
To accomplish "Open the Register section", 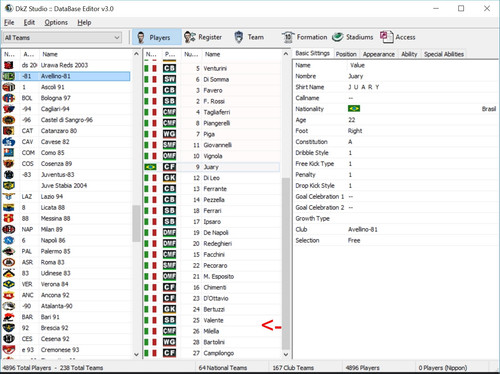I will tap(203, 37).
